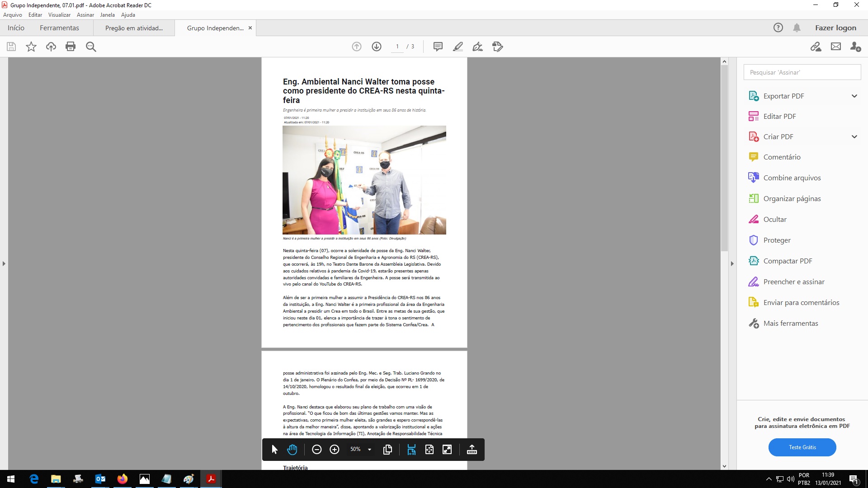Zoom out with the minus button
Viewport: 868px width, 488px height.
click(316, 449)
